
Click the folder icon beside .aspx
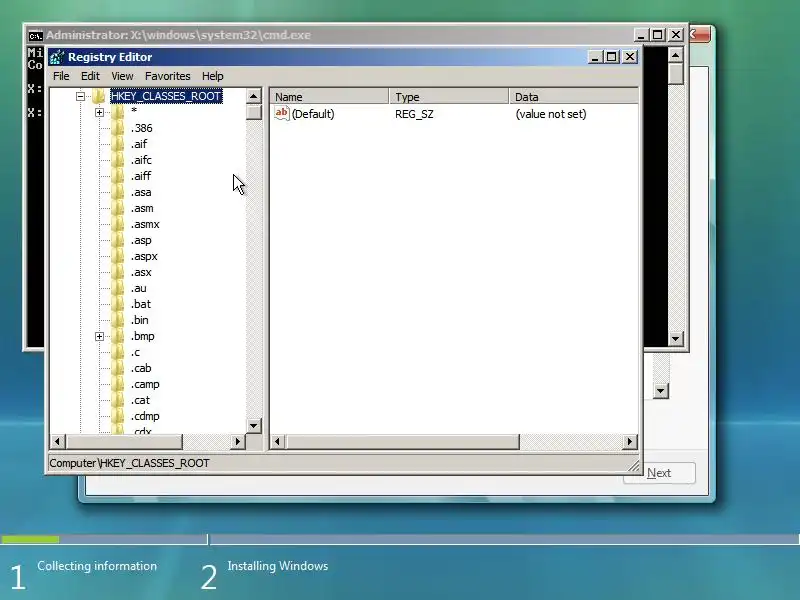(x=118, y=256)
